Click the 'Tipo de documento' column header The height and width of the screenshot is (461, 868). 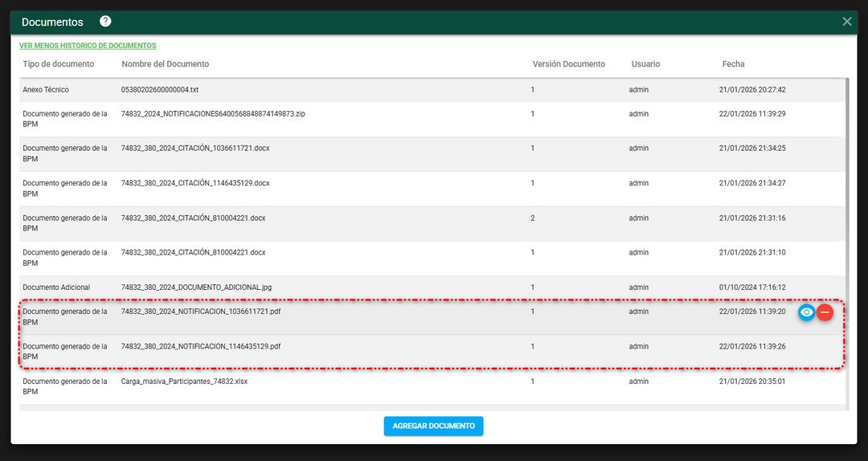(58, 64)
